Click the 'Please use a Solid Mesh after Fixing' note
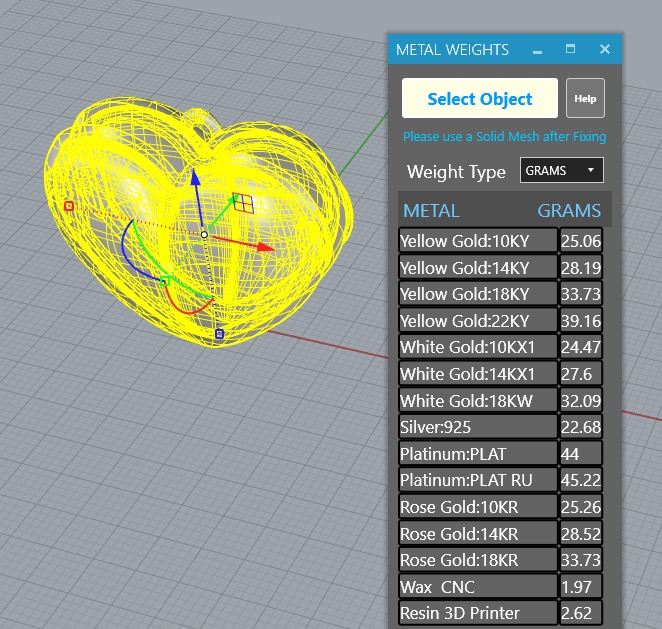662x629 pixels. [505, 137]
